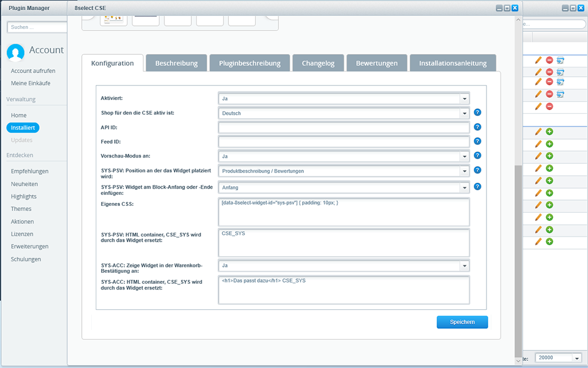588x368 pixels.
Task: Click the blue reinstall icon in the topmost plugin row
Action: coord(560,60)
